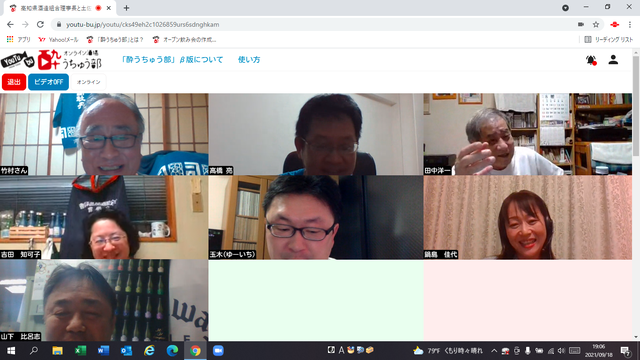Open Zoom from taskbar
640x360 pixels.
click(x=218, y=351)
